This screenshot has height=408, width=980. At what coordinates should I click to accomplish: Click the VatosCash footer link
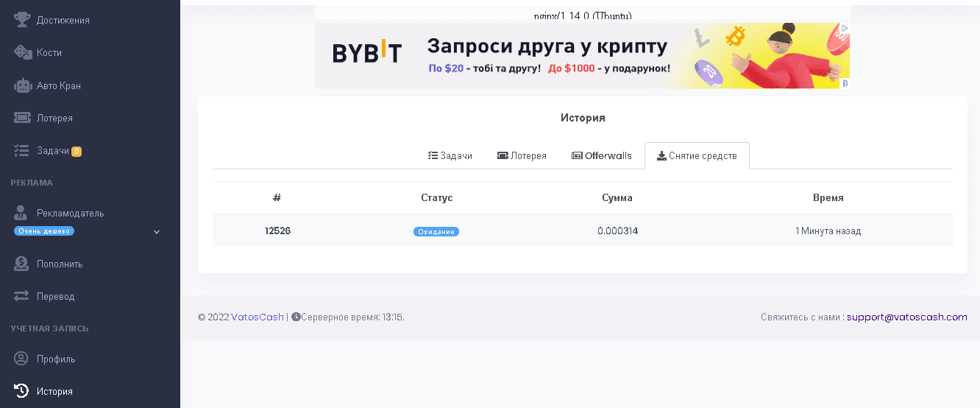[x=257, y=317]
